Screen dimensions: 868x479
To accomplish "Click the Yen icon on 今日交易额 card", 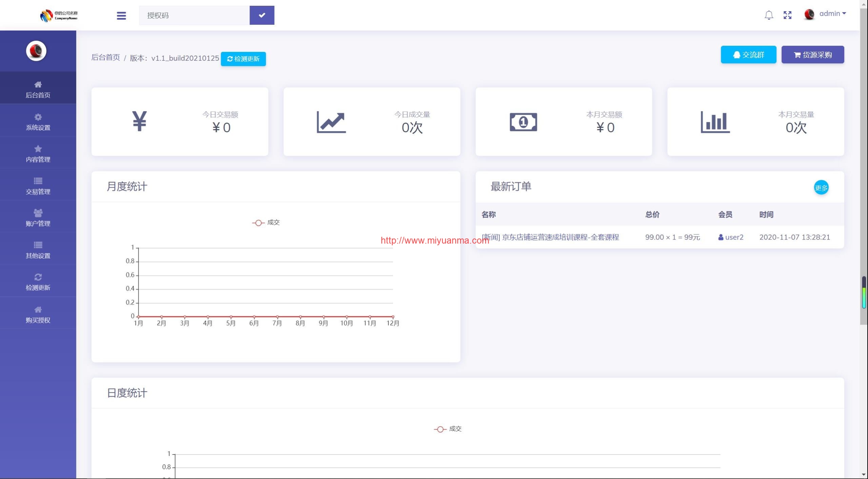I will 139,121.
